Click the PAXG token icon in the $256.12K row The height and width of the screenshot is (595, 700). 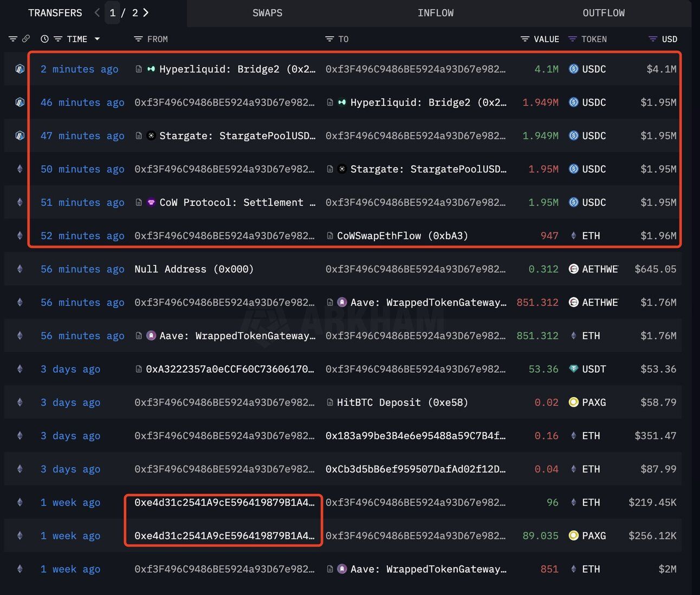pyautogui.click(x=573, y=535)
